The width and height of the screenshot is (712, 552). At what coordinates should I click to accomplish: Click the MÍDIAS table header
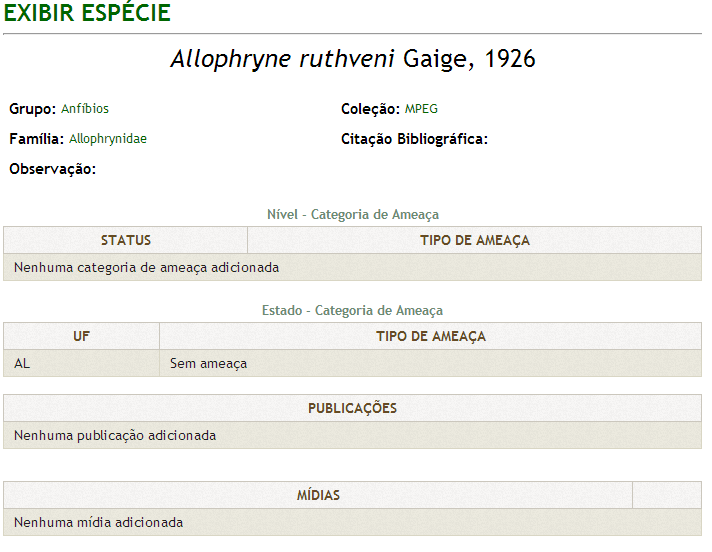[318, 495]
